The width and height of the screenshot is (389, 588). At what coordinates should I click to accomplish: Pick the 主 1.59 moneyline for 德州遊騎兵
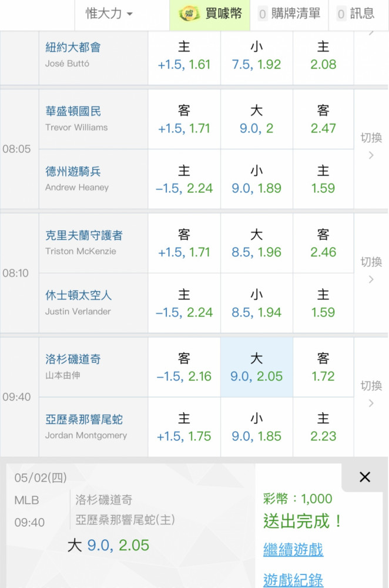click(323, 179)
